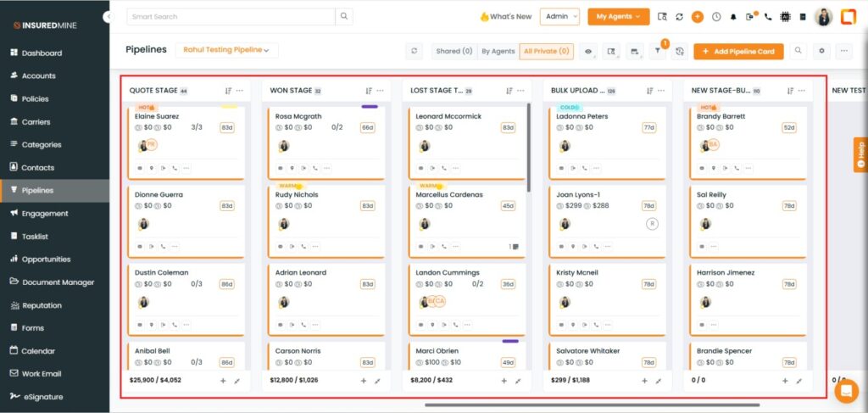
Task: Click the Smart Search input field
Action: (231, 16)
